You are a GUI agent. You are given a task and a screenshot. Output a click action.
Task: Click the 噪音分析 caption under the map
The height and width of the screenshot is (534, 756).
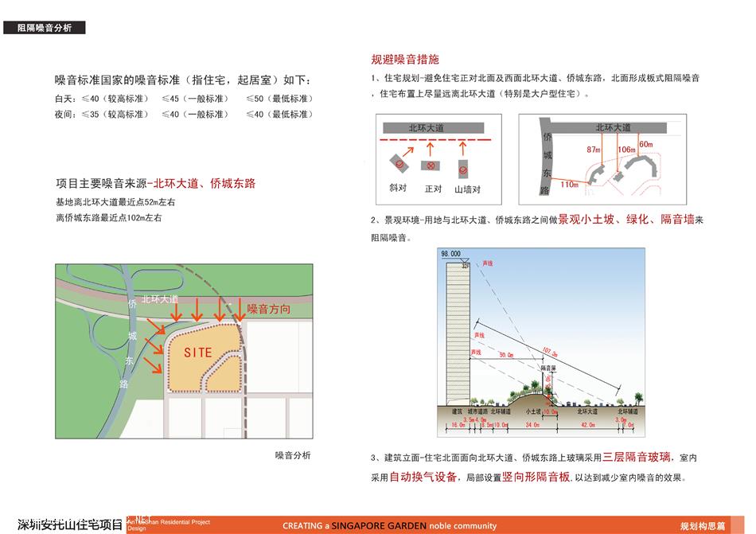pos(293,455)
